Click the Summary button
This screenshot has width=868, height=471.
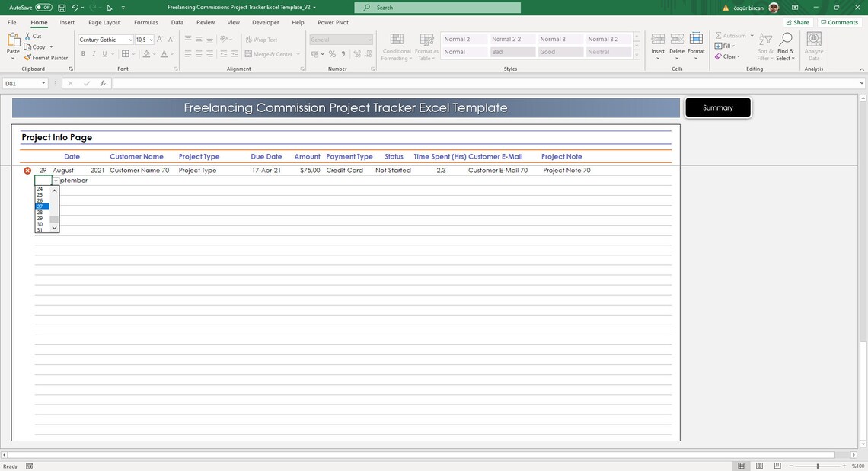716,107
